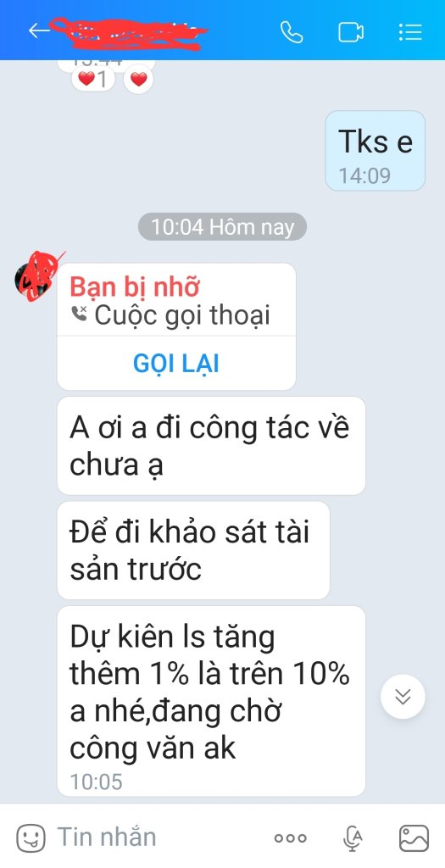The height and width of the screenshot is (868, 445).
Task: Tap the back arrow in header
Action: (39, 31)
